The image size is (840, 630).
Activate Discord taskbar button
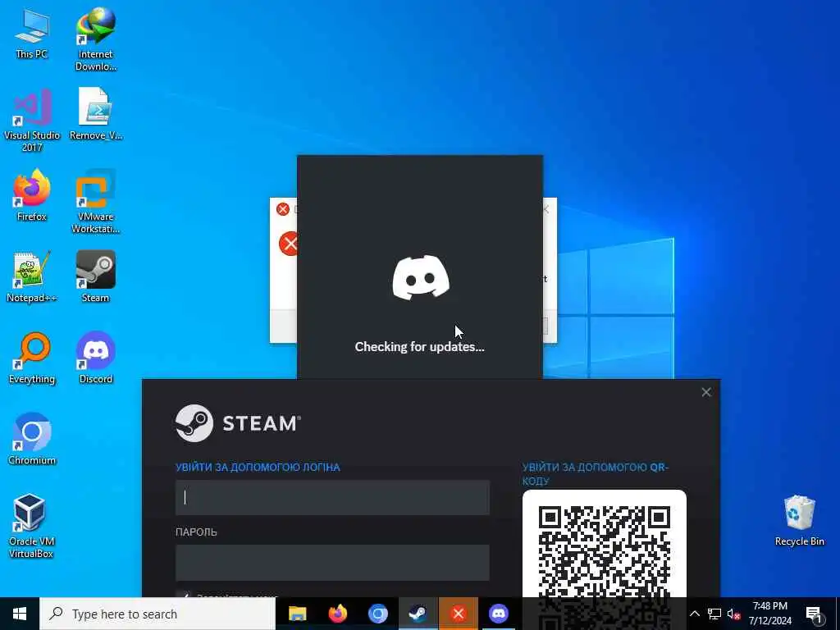pos(498,614)
